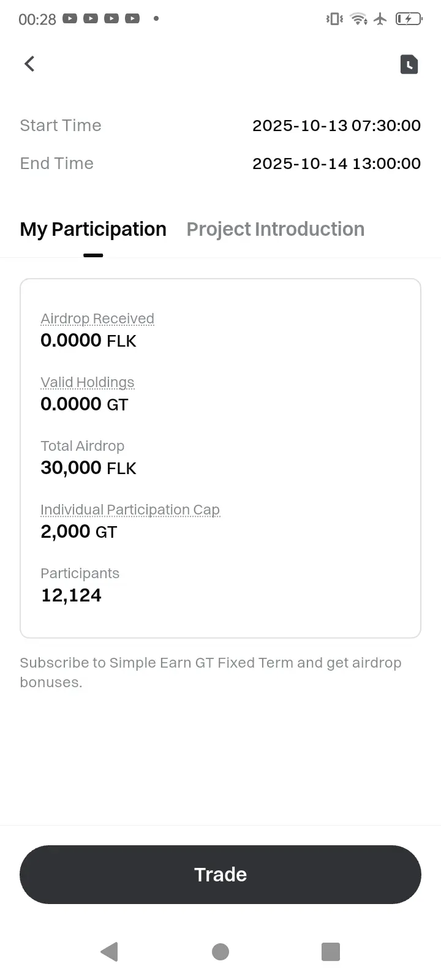441x980 pixels.
Task: Tap the Individual Participation Cap label
Action: (130, 510)
